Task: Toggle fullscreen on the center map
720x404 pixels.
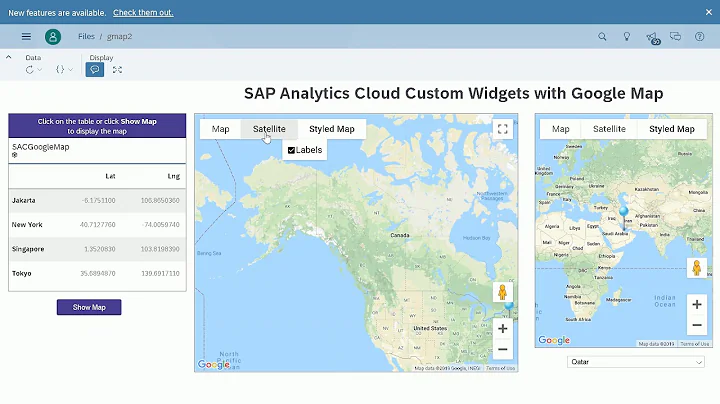Action: (502, 129)
